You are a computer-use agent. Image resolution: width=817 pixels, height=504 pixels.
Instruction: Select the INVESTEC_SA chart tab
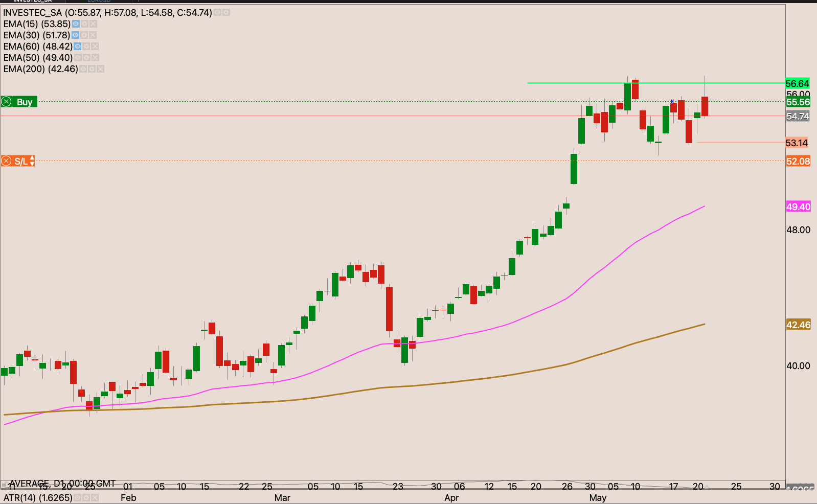(32, 1)
